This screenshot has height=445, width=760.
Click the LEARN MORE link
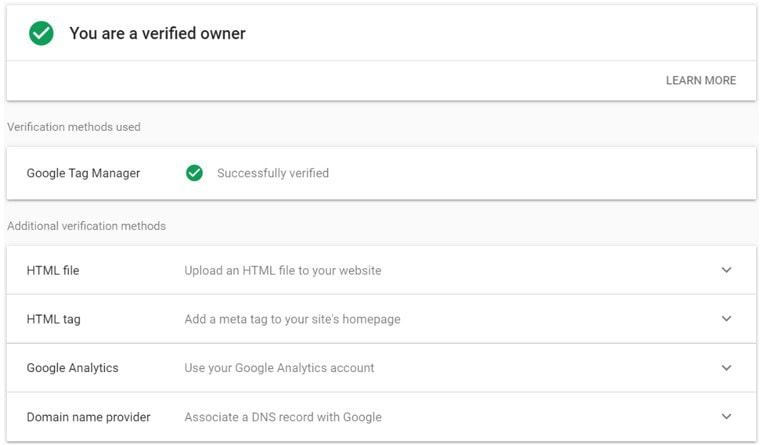click(700, 80)
